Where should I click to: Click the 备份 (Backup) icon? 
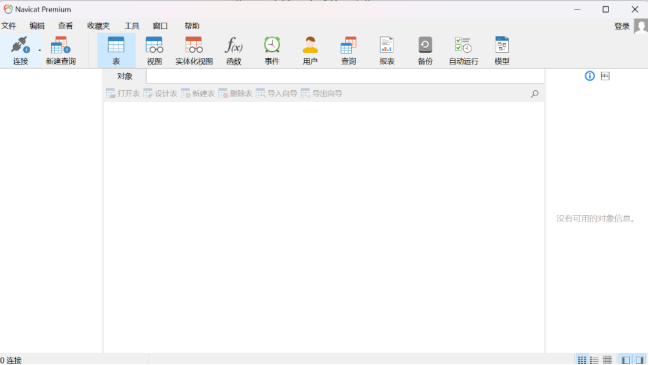coord(425,50)
